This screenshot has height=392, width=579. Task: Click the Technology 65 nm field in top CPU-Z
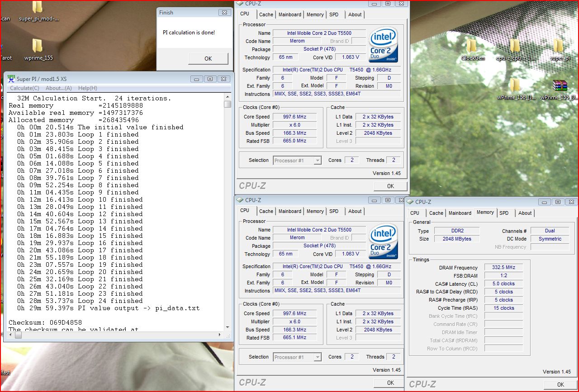point(285,57)
